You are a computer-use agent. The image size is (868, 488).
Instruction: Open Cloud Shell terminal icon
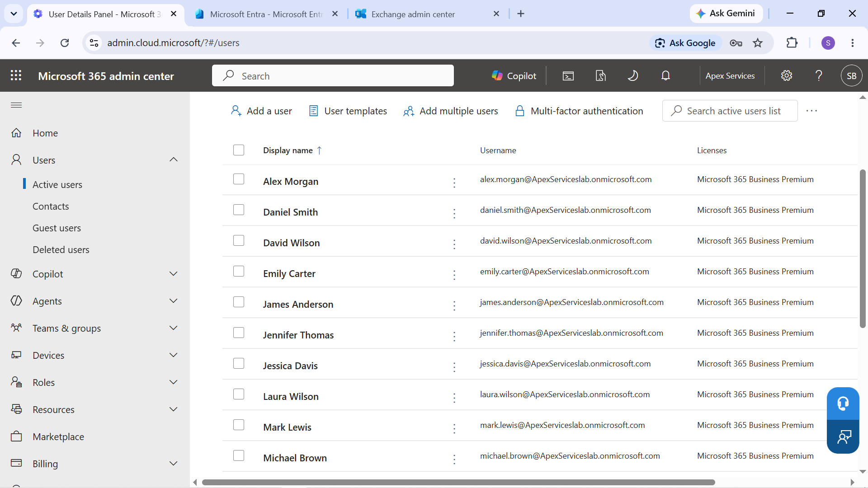point(568,75)
